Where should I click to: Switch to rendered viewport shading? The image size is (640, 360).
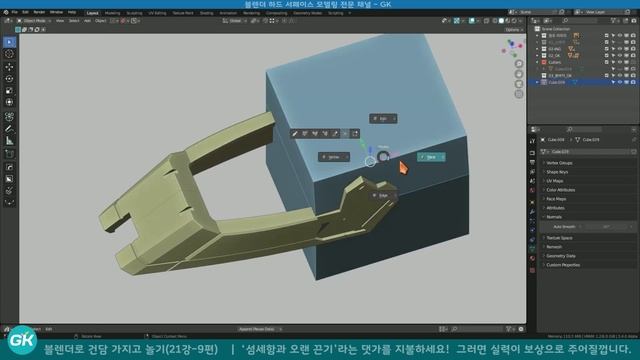tap(514, 21)
